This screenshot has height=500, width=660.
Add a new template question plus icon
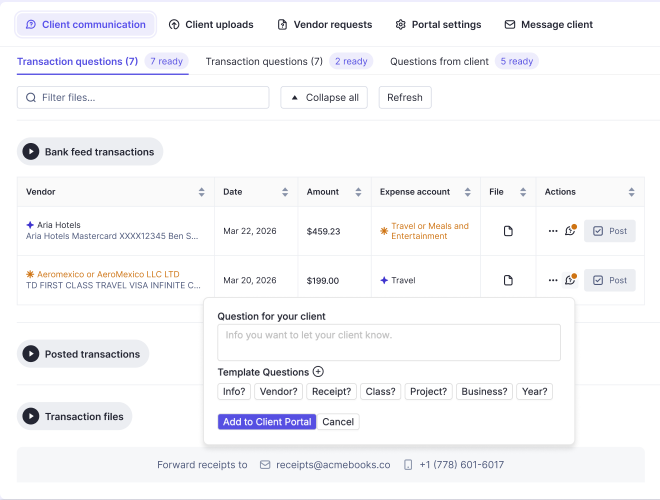pos(318,372)
